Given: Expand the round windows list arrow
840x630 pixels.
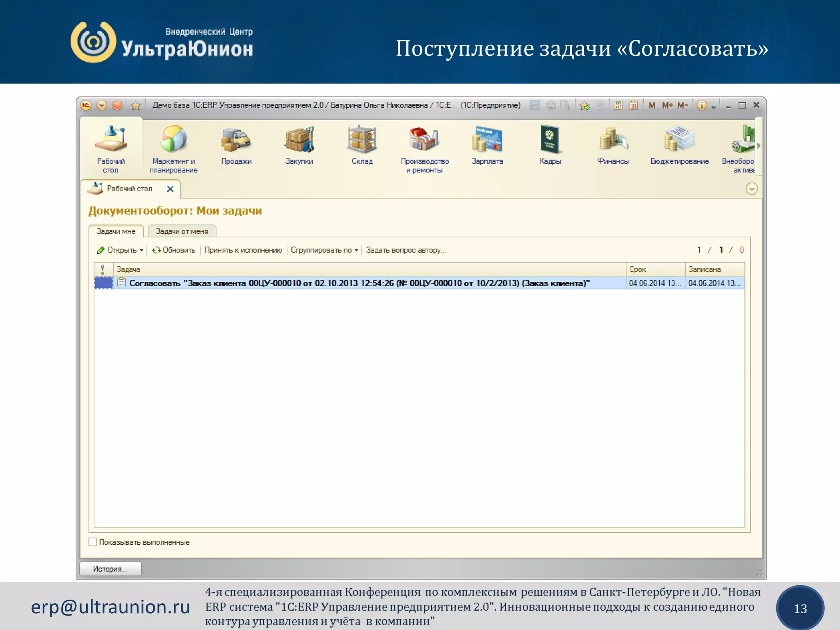Looking at the screenshot, I should pyautogui.click(x=751, y=189).
